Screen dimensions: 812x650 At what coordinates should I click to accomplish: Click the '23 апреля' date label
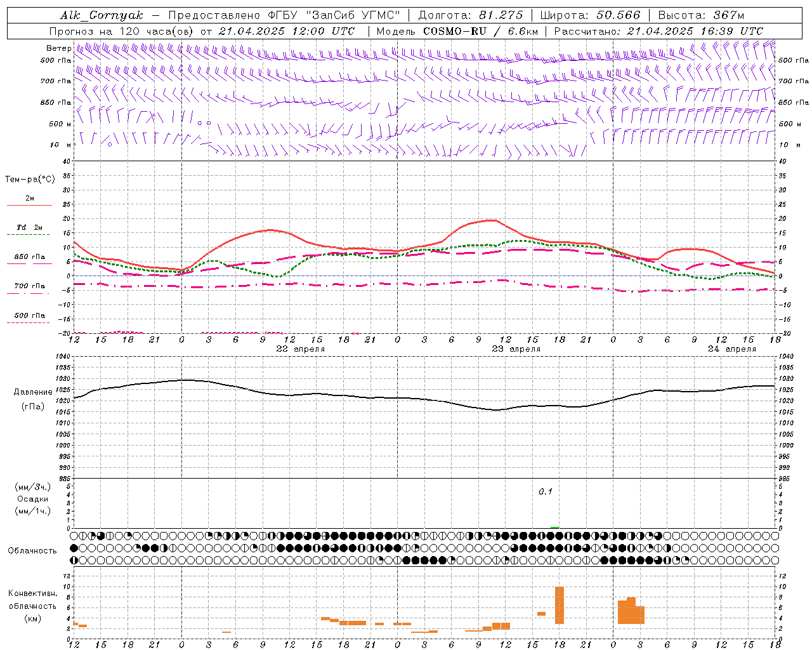point(516,348)
